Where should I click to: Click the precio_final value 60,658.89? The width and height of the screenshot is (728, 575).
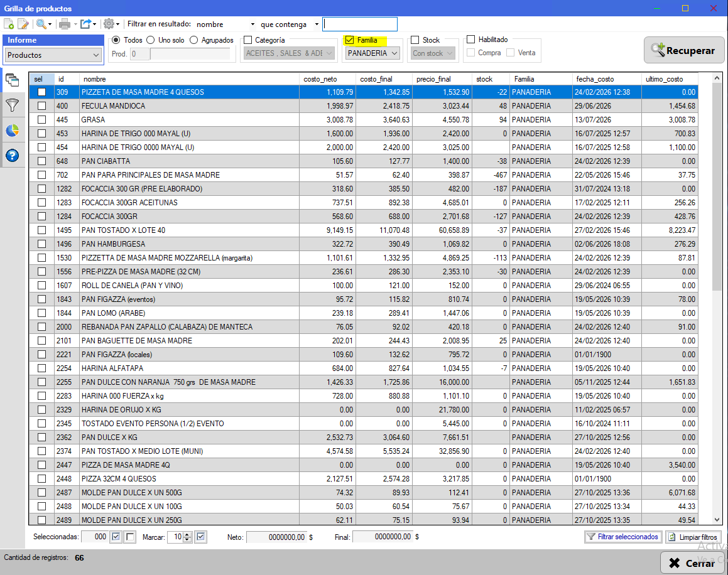coord(442,230)
